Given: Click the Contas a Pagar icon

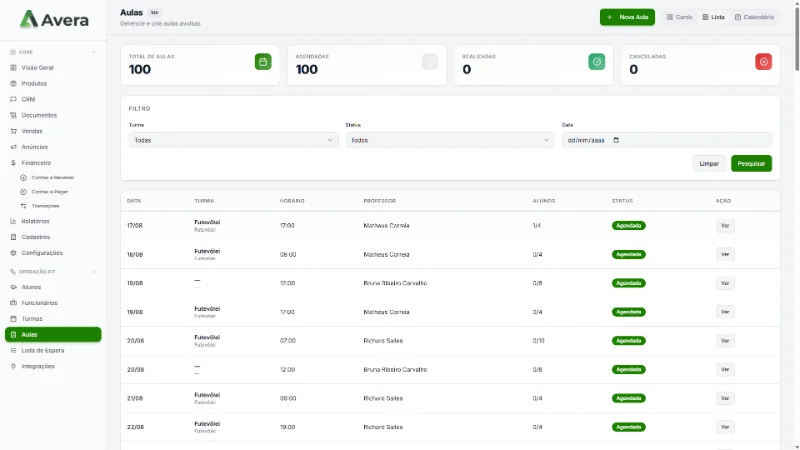Looking at the screenshot, I should tap(23, 192).
